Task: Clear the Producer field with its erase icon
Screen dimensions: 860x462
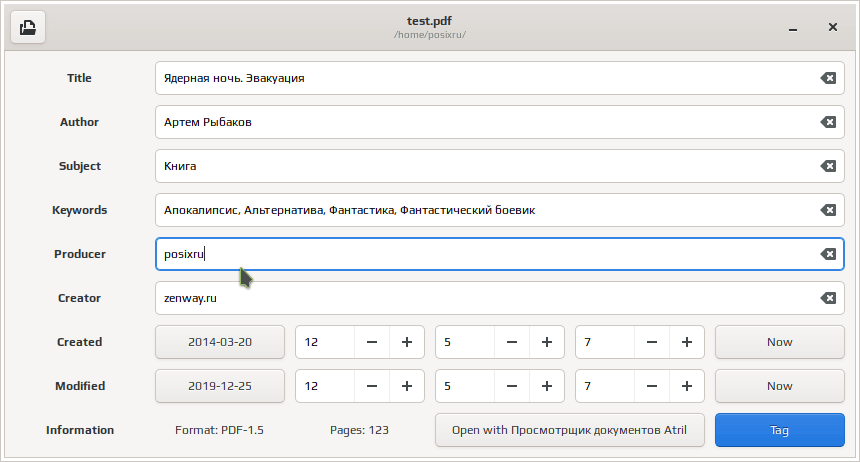Action: (x=828, y=254)
